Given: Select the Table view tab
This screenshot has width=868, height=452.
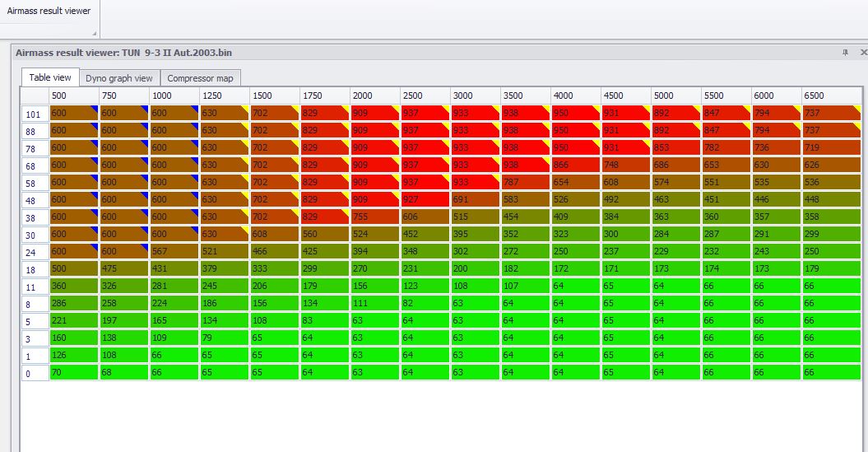Looking at the screenshot, I should pos(50,77).
